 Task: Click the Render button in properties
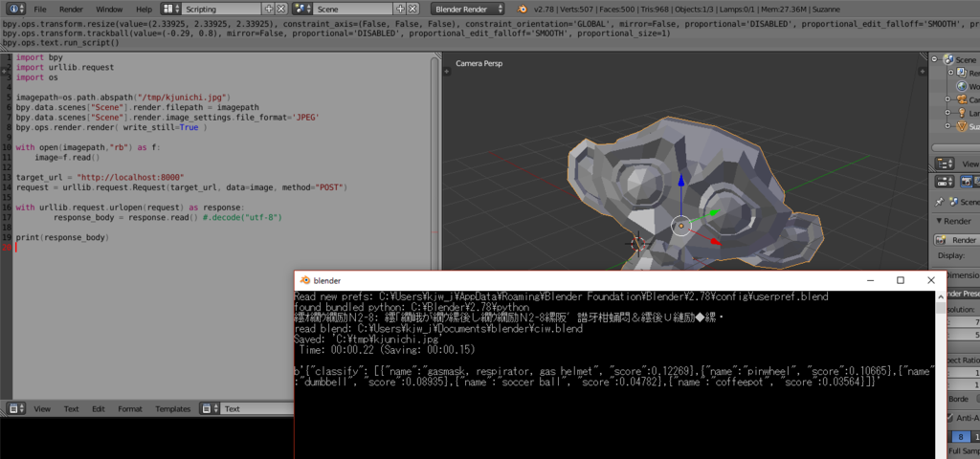coord(956,240)
